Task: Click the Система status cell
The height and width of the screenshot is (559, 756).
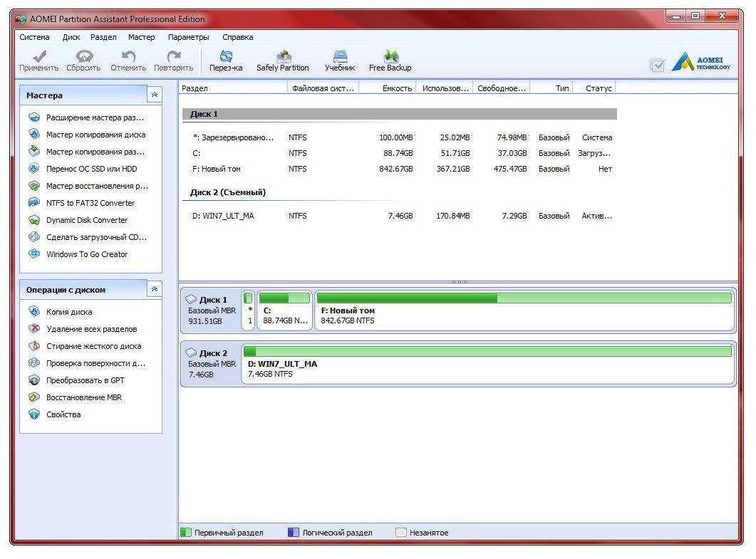Action: point(597,138)
